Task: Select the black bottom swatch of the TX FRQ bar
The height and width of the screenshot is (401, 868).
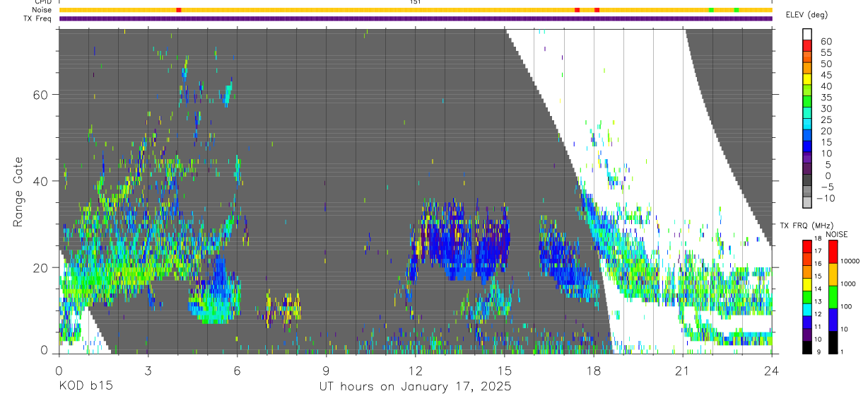Action: coord(807,347)
